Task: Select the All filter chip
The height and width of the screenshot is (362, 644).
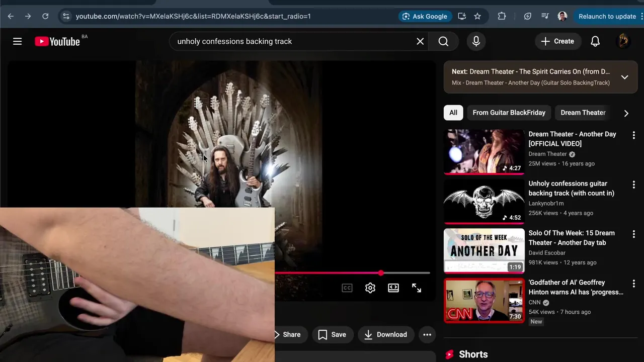Action: [x=453, y=113]
